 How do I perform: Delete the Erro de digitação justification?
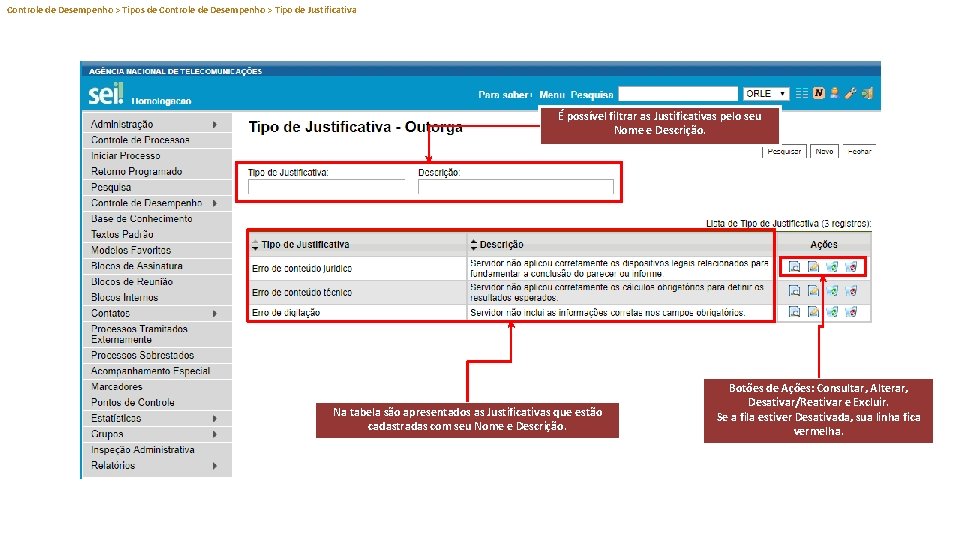(850, 312)
